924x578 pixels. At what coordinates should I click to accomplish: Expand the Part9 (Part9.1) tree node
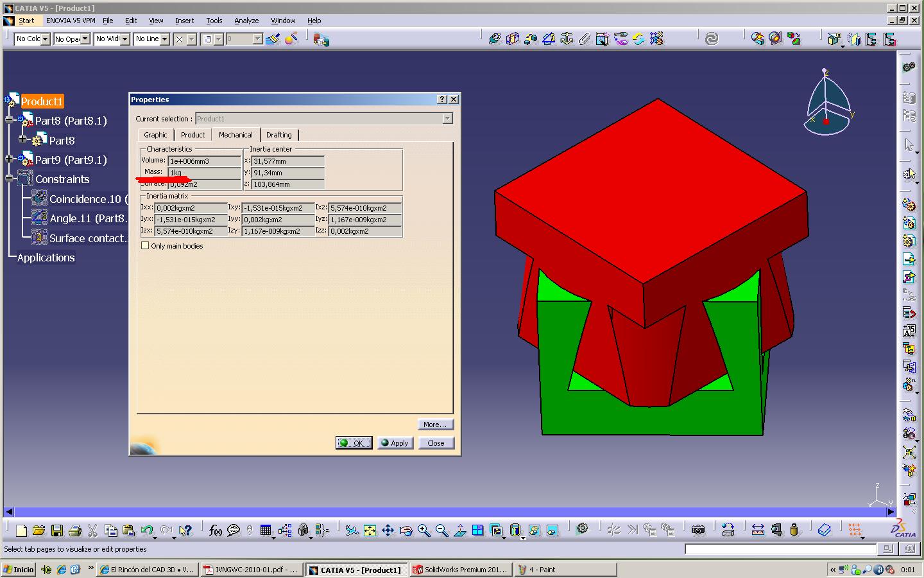(x=9, y=159)
